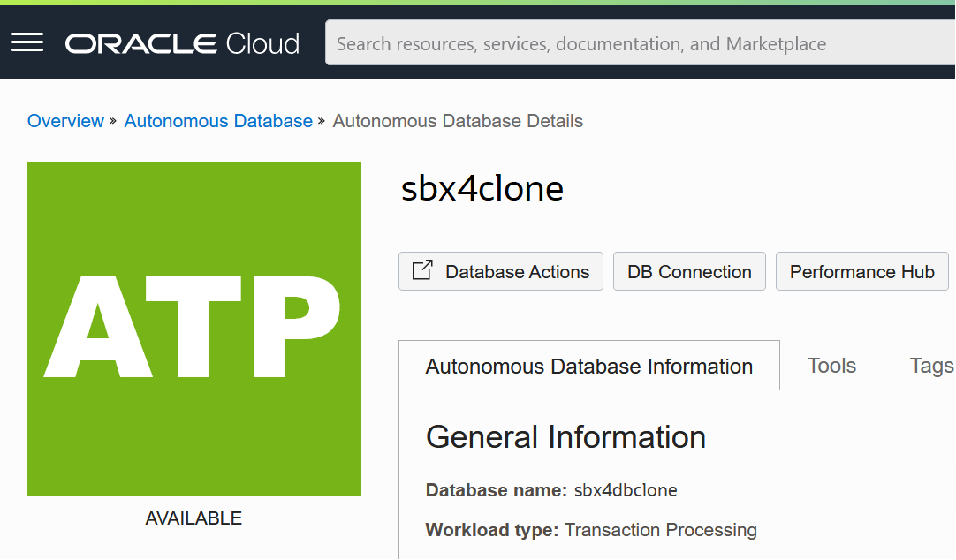Click the AVAILABLE status label

point(193,518)
